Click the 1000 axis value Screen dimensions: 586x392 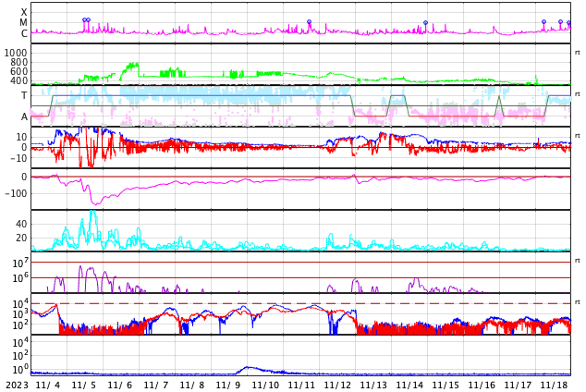[16, 53]
